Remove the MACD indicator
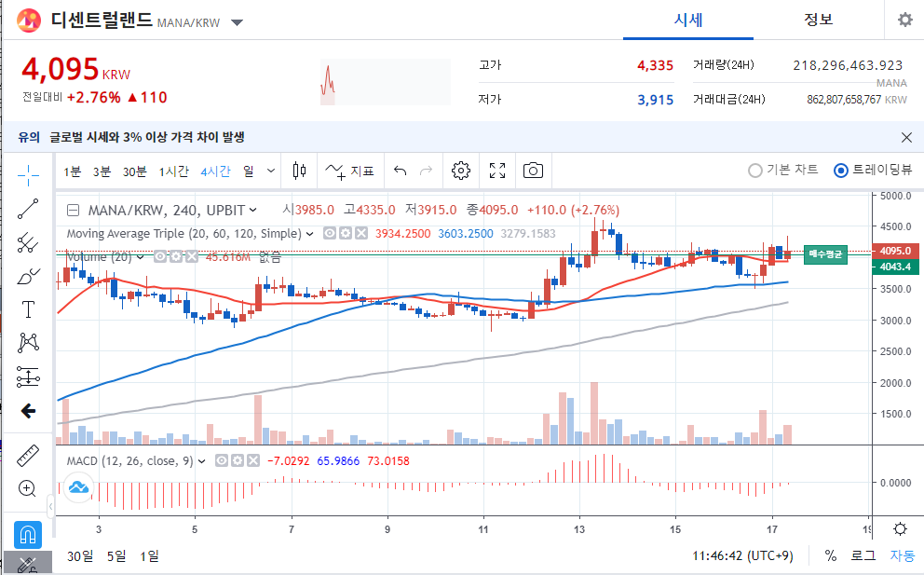Viewport: 924px width, 575px height. (253, 460)
